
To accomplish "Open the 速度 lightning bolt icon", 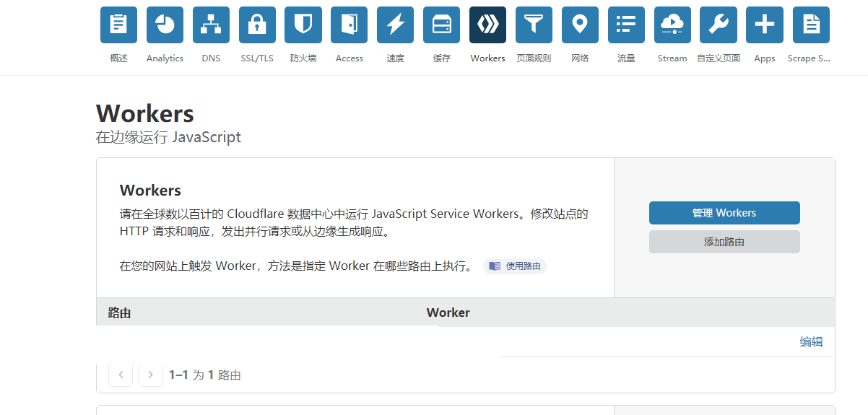I will tap(396, 25).
